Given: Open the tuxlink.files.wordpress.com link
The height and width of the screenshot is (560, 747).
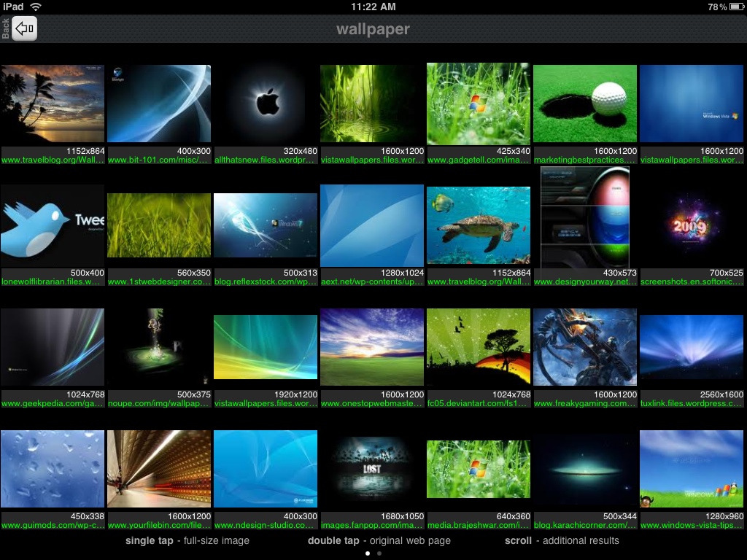Looking at the screenshot, I should click(x=691, y=401).
